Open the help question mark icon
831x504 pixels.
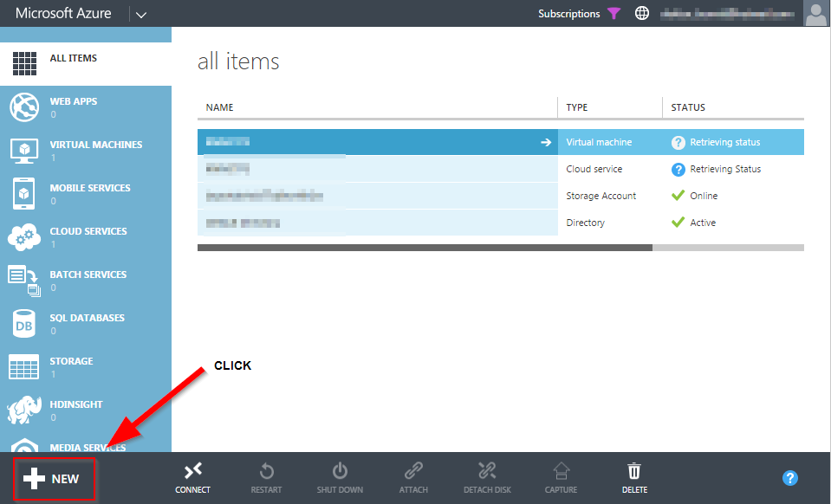coord(790,478)
